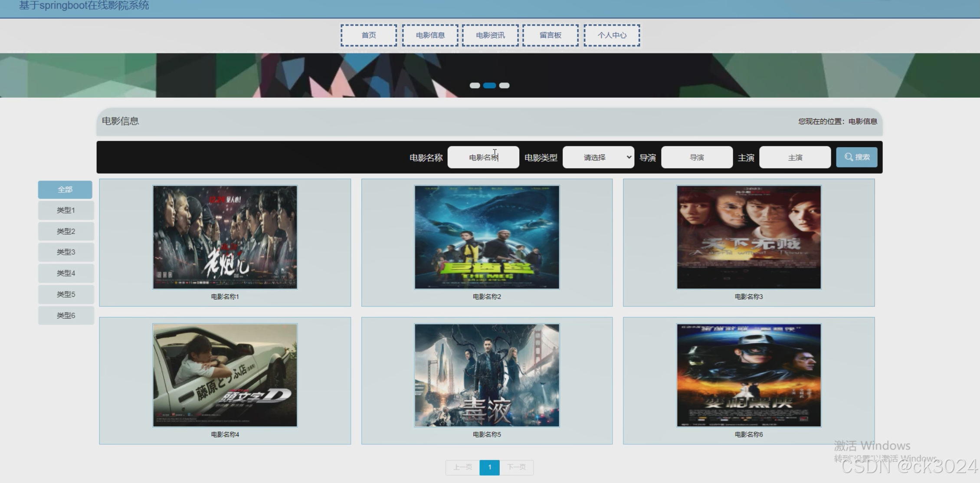Select page 1 in pagination
Image resolution: width=980 pixels, height=483 pixels.
click(x=489, y=467)
